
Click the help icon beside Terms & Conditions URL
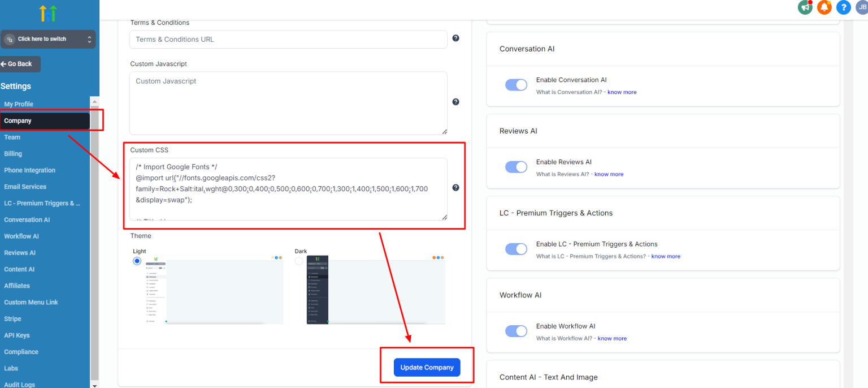(455, 38)
